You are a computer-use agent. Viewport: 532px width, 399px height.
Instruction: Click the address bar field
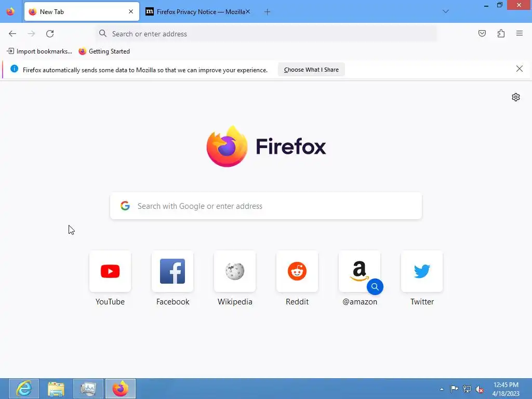267,34
